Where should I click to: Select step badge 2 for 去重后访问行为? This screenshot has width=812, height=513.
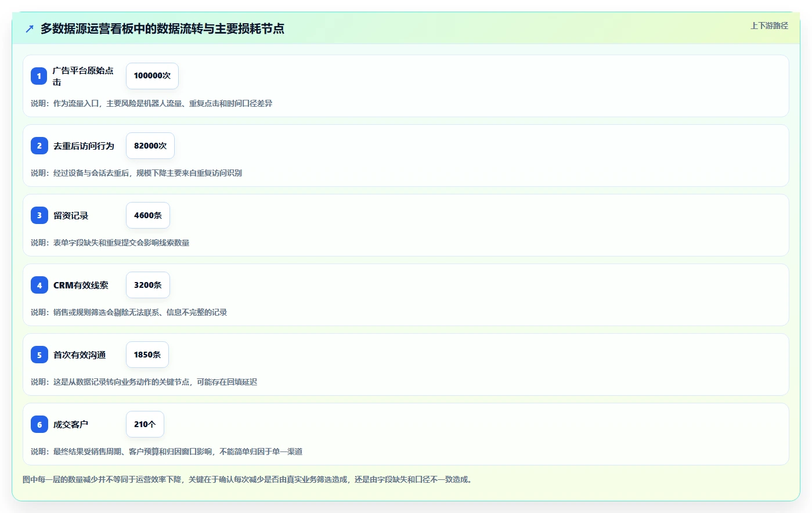(39, 146)
